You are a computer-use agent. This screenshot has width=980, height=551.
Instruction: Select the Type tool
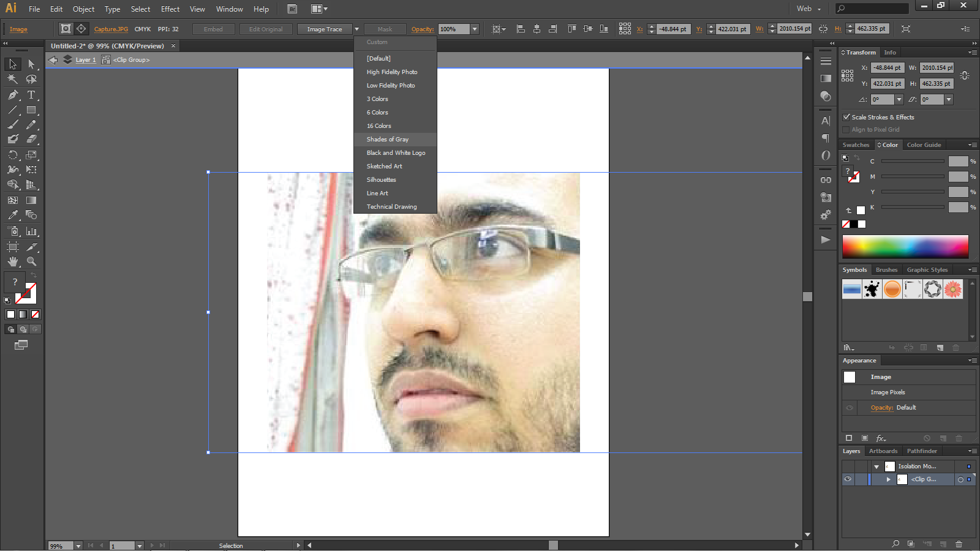31,95
